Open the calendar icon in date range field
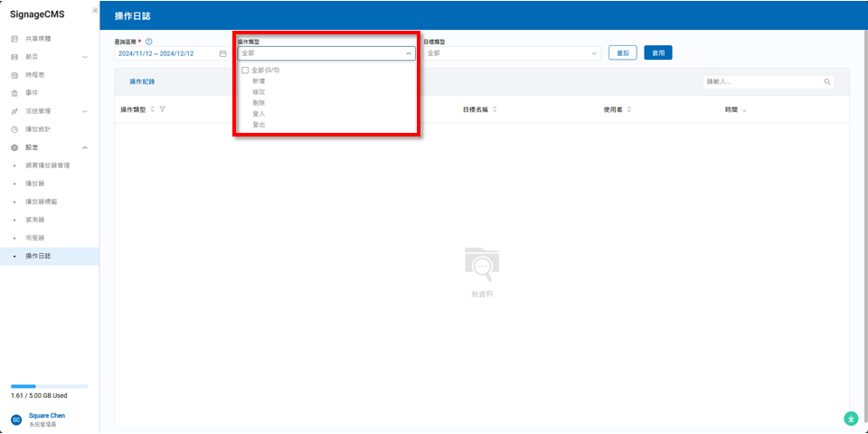868x434 pixels. pyautogui.click(x=222, y=53)
